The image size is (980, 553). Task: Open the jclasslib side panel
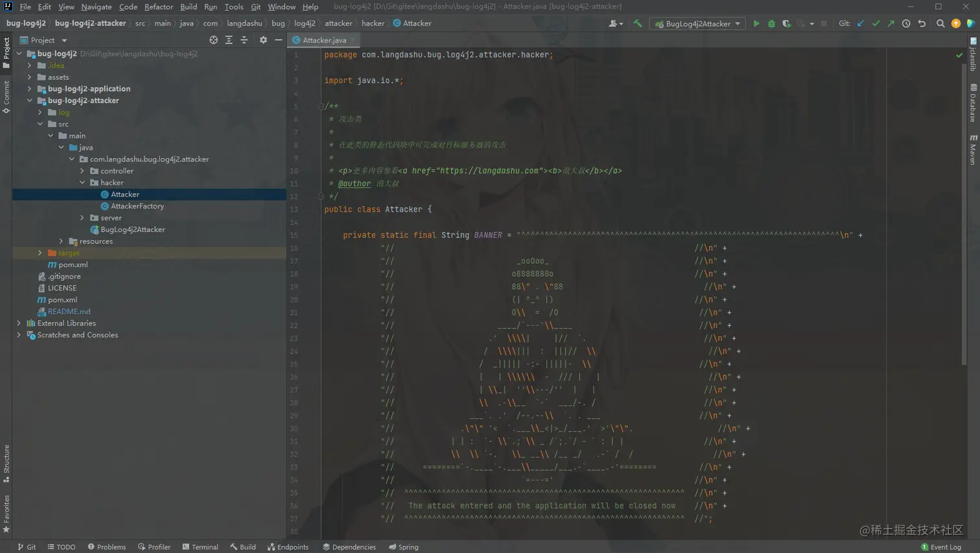tap(973, 54)
